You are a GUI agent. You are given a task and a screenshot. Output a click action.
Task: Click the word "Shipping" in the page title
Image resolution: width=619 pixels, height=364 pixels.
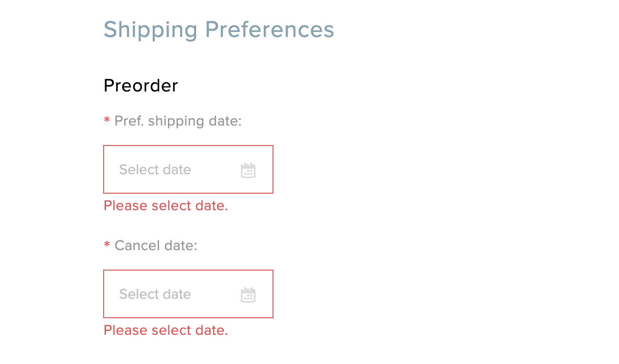(150, 30)
